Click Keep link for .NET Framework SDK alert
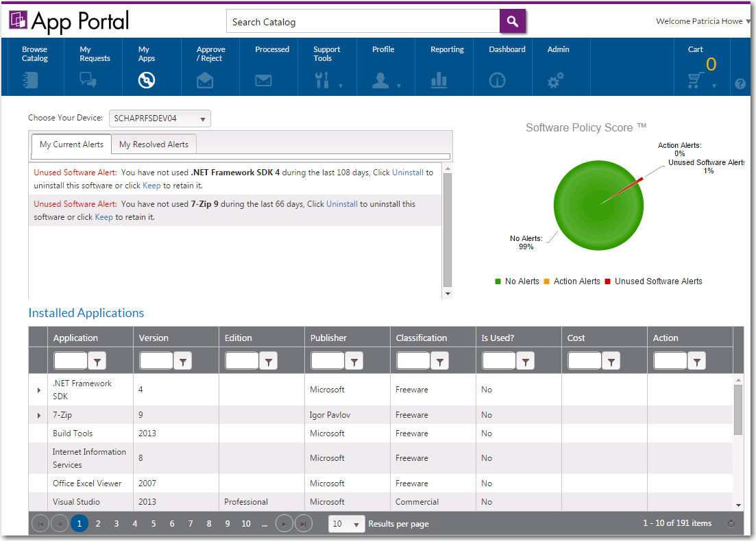 click(151, 186)
